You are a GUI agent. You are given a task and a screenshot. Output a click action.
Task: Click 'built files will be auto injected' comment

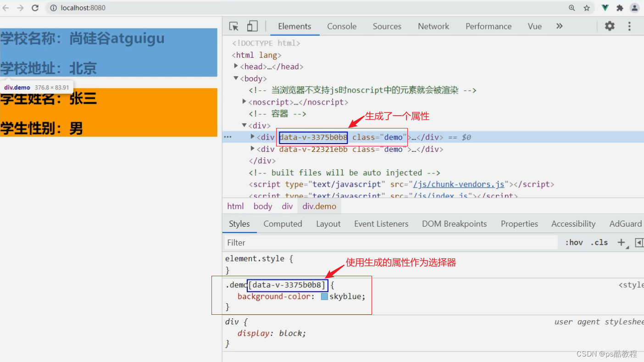(344, 173)
